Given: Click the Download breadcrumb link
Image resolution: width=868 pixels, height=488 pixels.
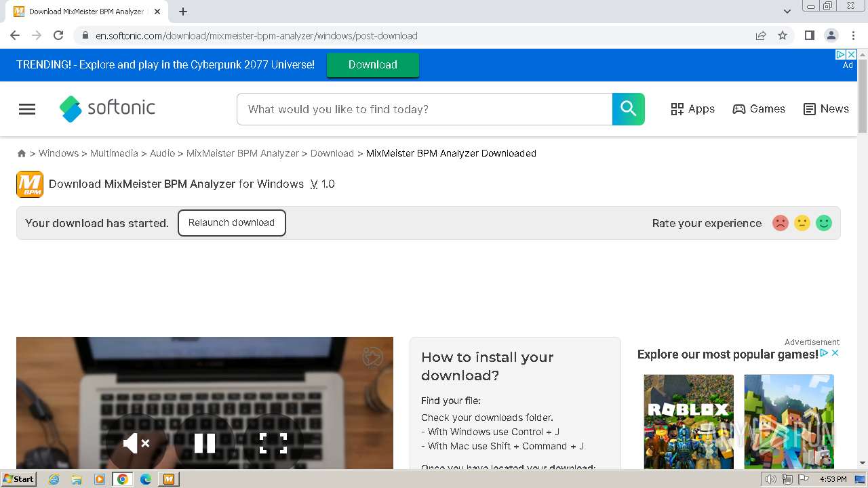Looking at the screenshot, I should 332,154.
